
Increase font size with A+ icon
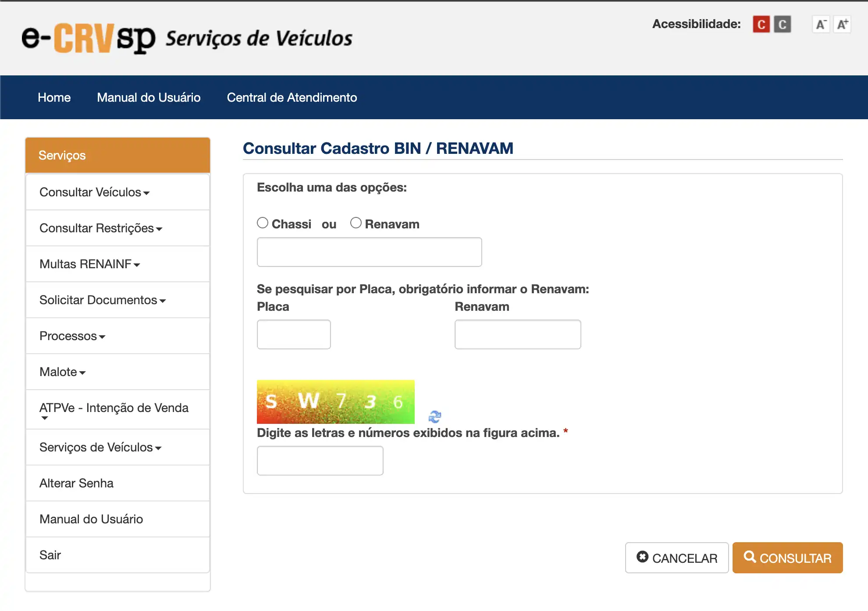(x=842, y=24)
